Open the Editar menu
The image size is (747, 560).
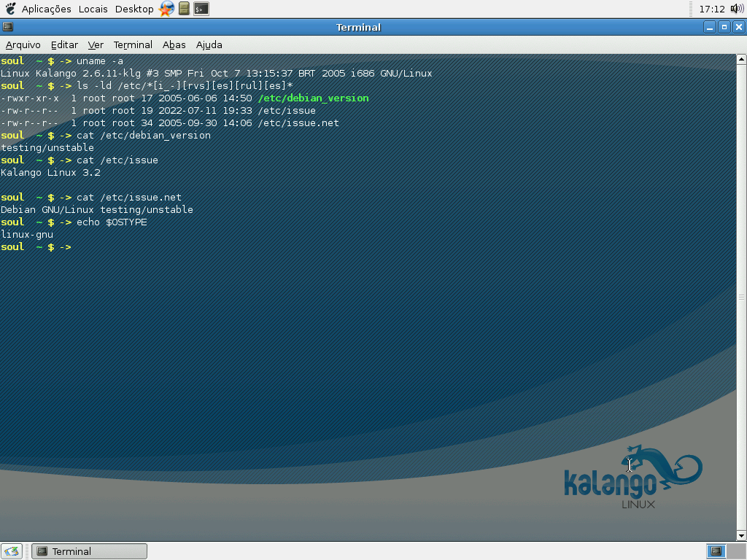(64, 44)
